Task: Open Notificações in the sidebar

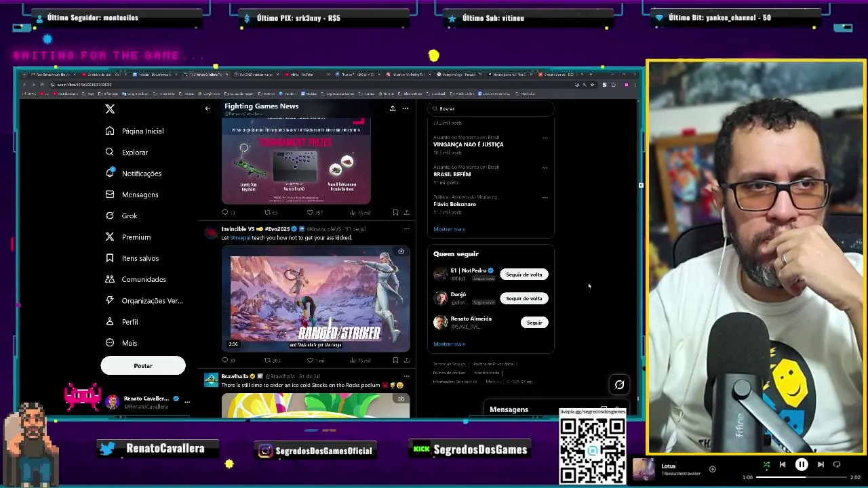Action: pos(134,174)
